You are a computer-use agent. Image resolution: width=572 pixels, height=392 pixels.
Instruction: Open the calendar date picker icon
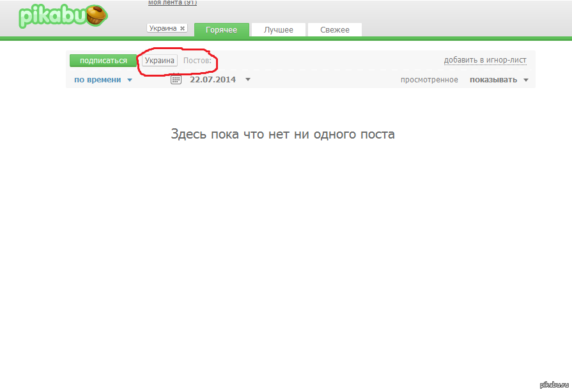176,80
